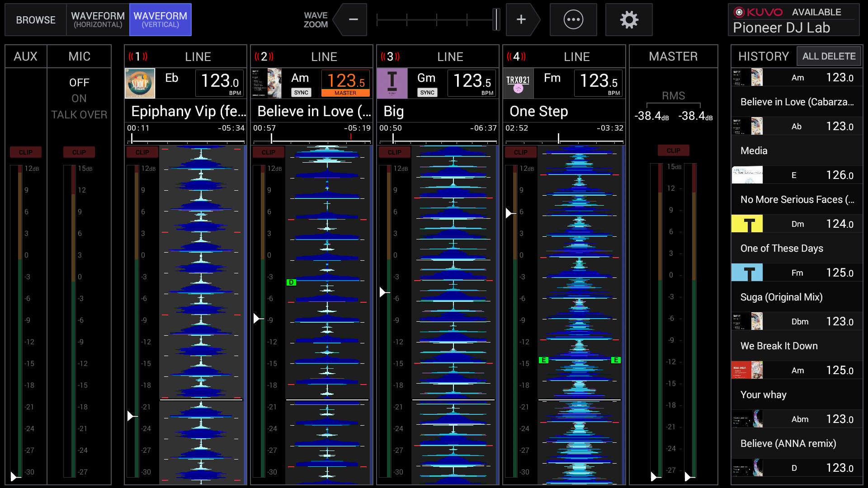
Task: Click green E loop marker on deck 4
Action: 544,360
